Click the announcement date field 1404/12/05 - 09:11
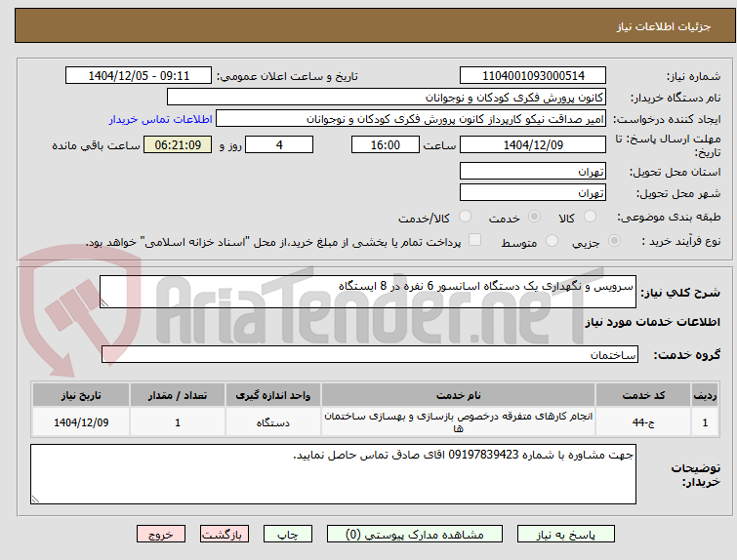The image size is (737, 560). click(139, 76)
